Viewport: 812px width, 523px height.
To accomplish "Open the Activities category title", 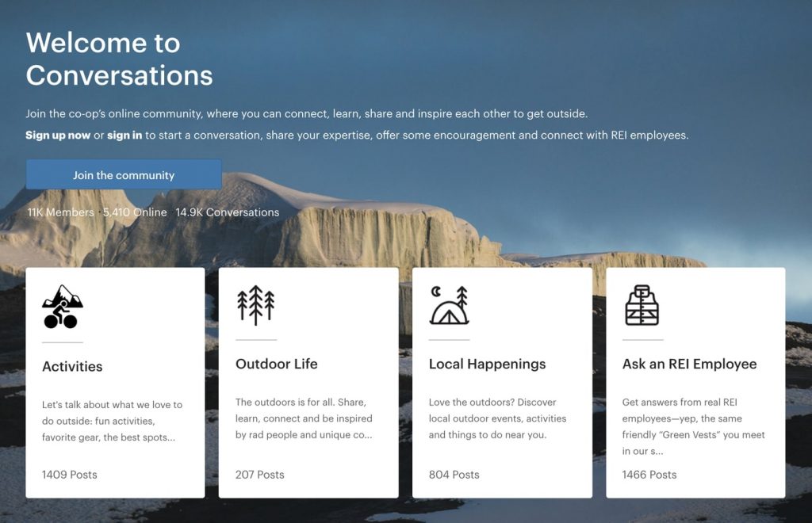I will 72,366.
